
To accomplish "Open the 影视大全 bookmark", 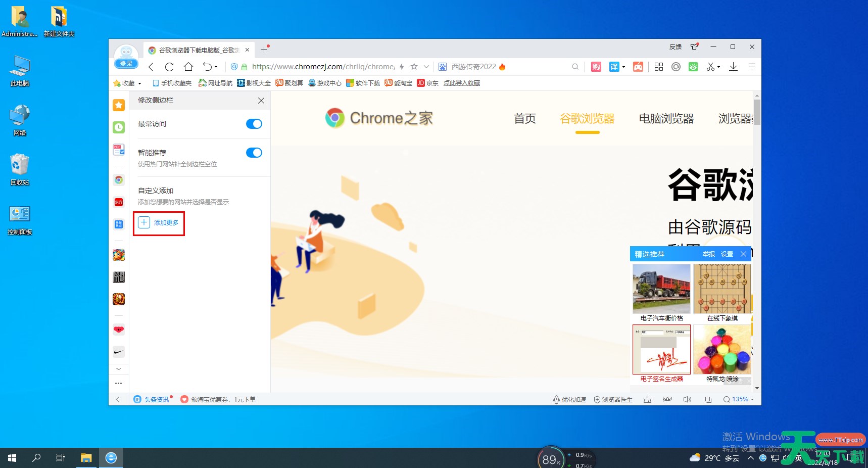I will tap(254, 83).
